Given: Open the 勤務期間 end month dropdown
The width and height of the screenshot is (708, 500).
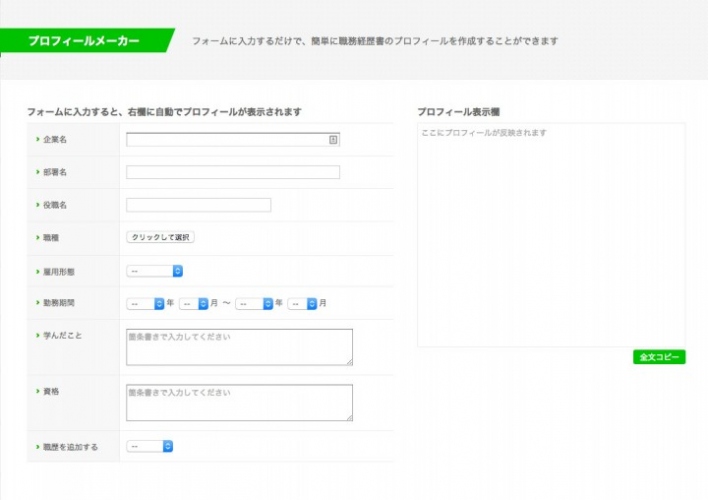Looking at the screenshot, I should pos(302,304).
